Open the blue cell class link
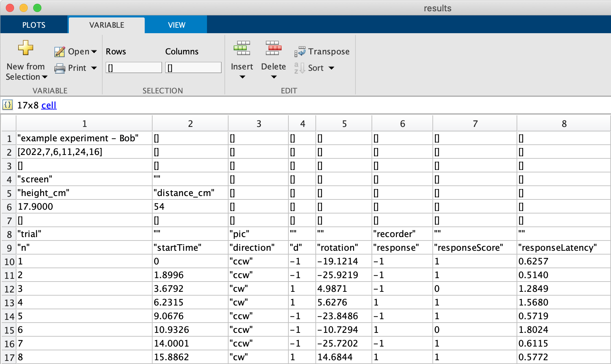Screen dimensions: 611x364 pyautogui.click(x=49, y=105)
